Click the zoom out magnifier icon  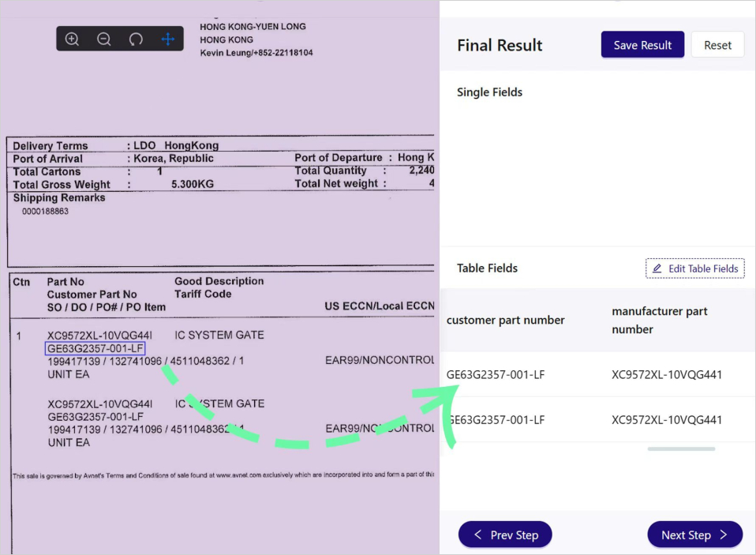[103, 39]
